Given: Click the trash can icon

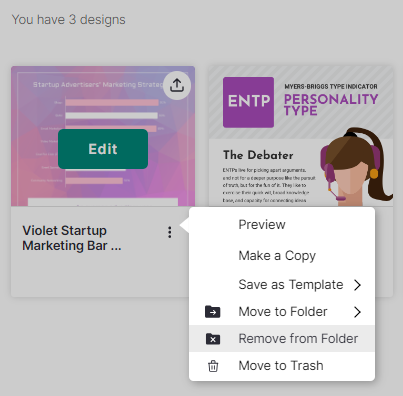Looking at the screenshot, I should [x=213, y=366].
